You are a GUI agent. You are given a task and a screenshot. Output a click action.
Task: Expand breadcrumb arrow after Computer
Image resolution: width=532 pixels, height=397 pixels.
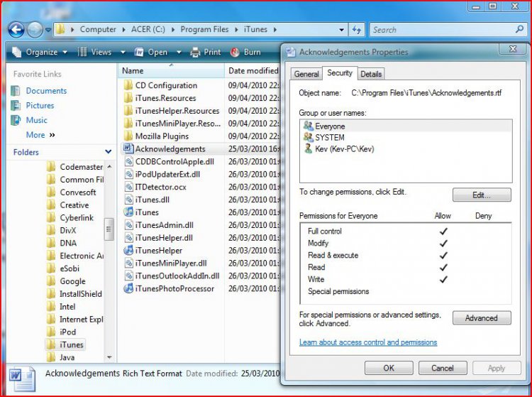[x=123, y=30]
